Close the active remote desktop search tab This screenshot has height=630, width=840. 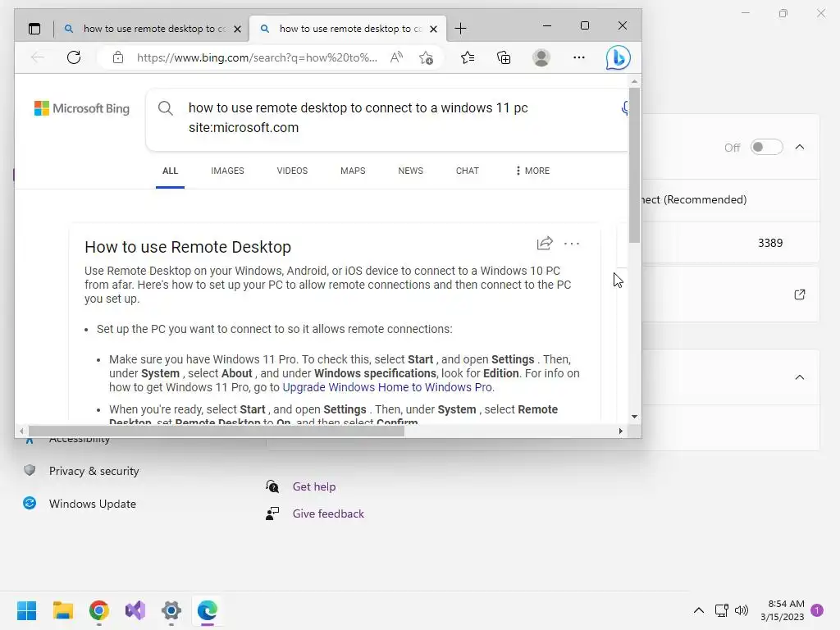click(x=433, y=29)
